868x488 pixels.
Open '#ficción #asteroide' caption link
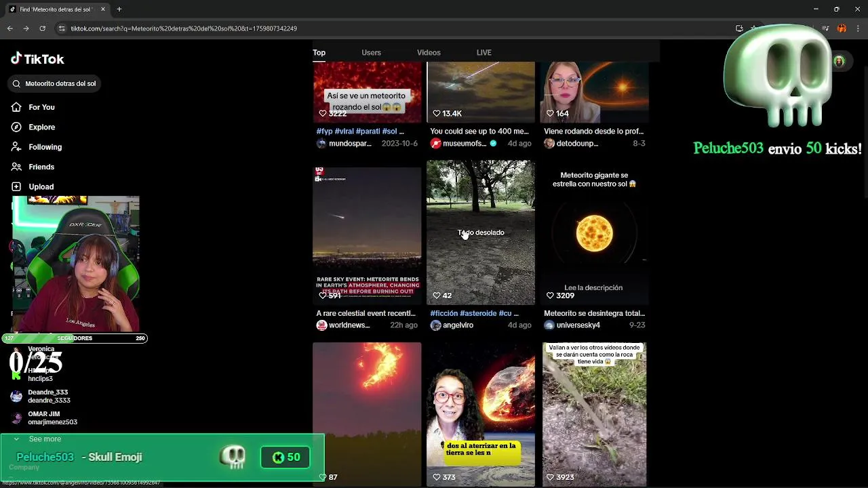click(474, 314)
